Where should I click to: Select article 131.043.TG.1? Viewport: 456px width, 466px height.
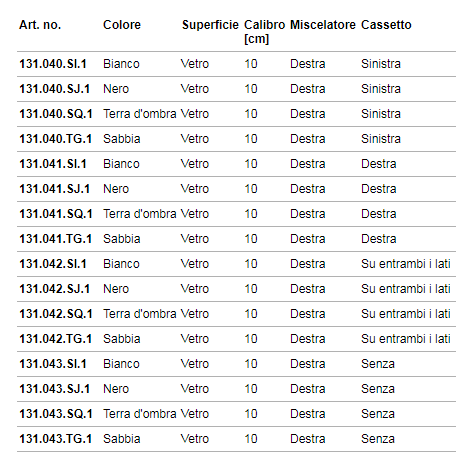(55, 439)
